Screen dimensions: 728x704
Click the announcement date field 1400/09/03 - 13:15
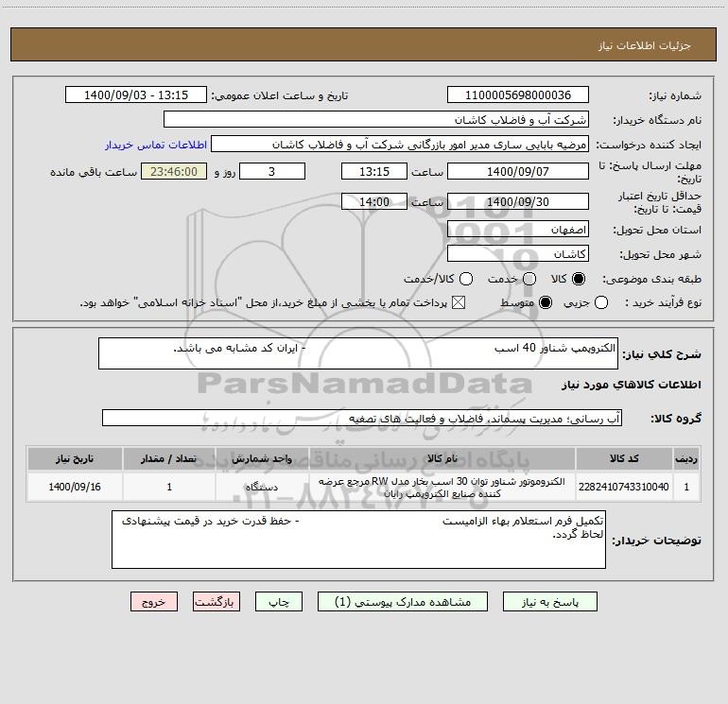coord(136,94)
